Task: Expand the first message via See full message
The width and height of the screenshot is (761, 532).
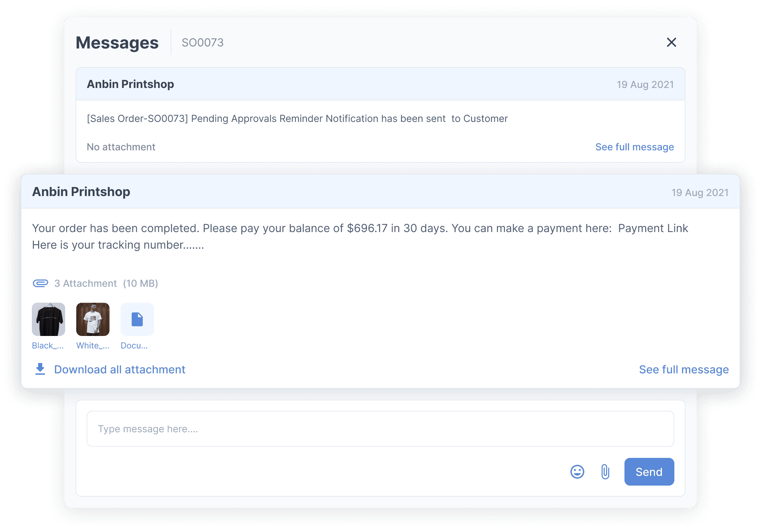Action: pyautogui.click(x=634, y=147)
